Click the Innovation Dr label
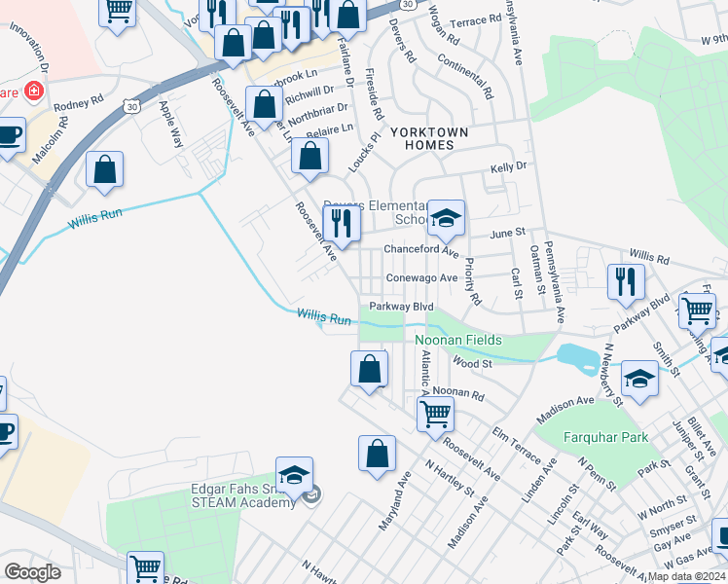The height and width of the screenshot is (584, 728). (29, 47)
